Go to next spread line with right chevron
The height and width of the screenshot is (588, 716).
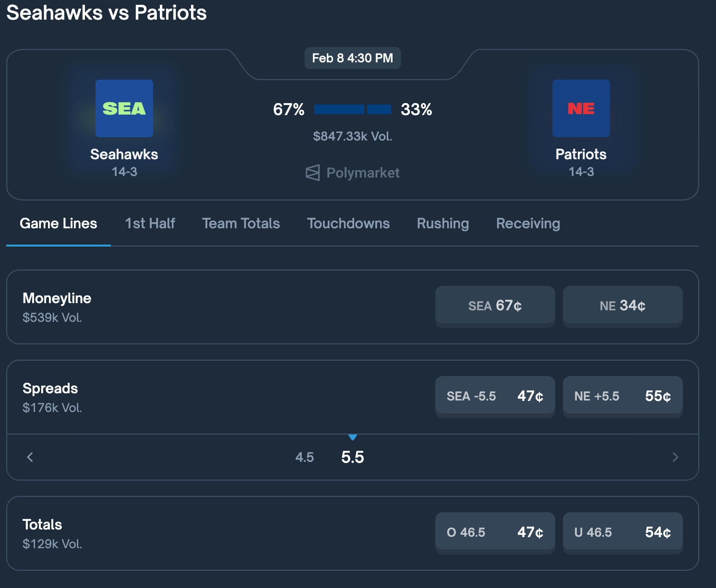[x=675, y=457]
